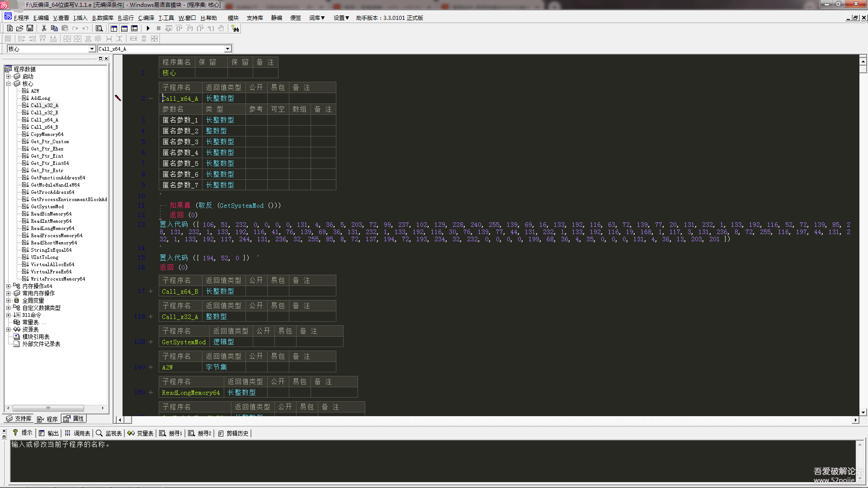Click the 属性 properties tab button
The height and width of the screenshot is (488, 868).
[75, 418]
